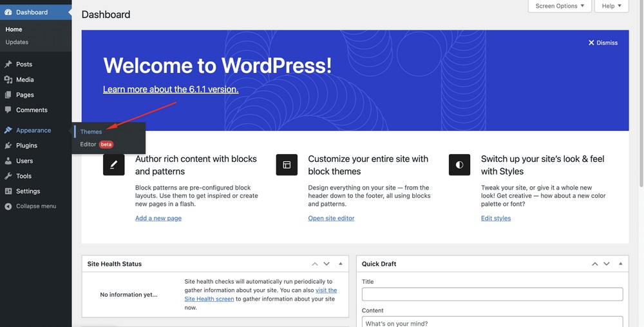
Task: Expand the Help dropdown panel
Action: (611, 6)
